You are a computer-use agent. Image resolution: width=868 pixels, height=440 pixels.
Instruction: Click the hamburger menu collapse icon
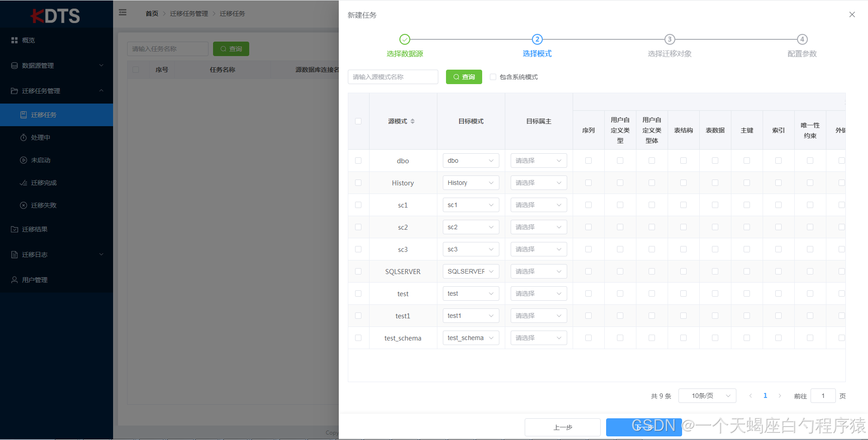(123, 13)
